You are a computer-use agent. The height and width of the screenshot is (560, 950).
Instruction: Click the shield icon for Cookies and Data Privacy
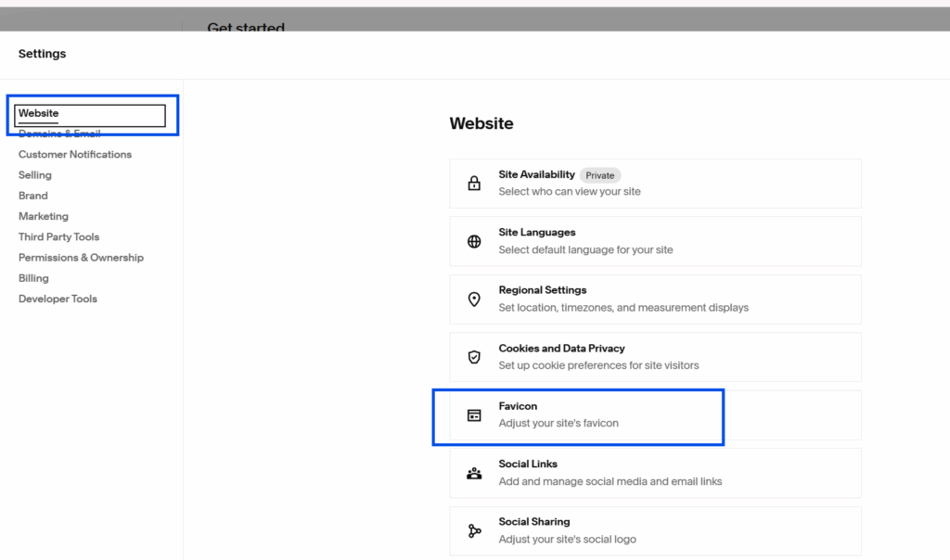[474, 357]
